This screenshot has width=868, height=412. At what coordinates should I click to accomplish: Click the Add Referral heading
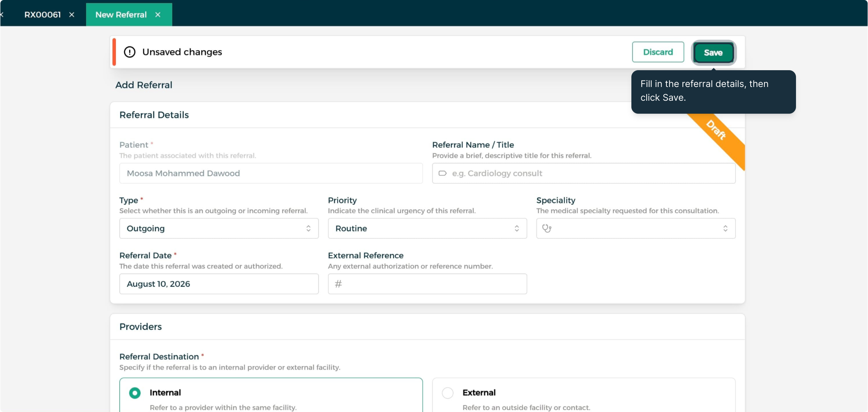point(144,85)
